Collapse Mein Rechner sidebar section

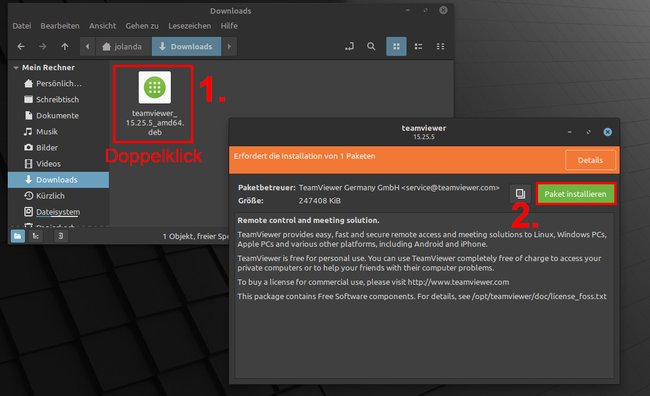point(16,68)
